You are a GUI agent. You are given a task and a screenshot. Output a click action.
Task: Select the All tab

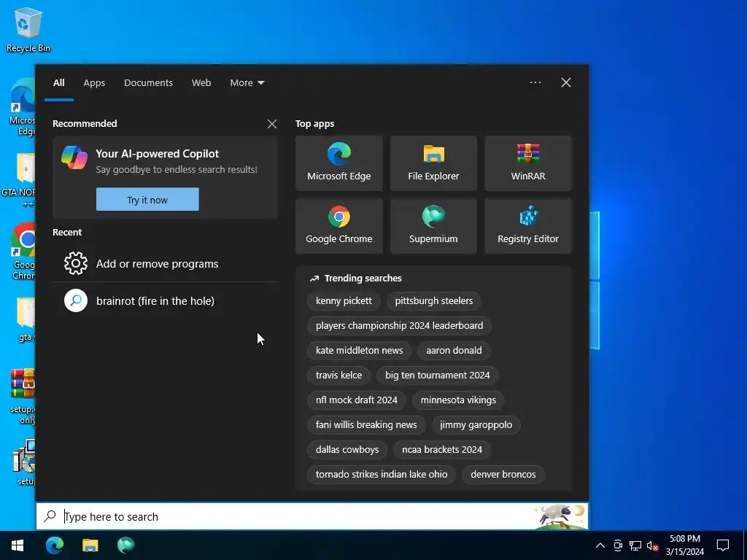[x=58, y=82]
